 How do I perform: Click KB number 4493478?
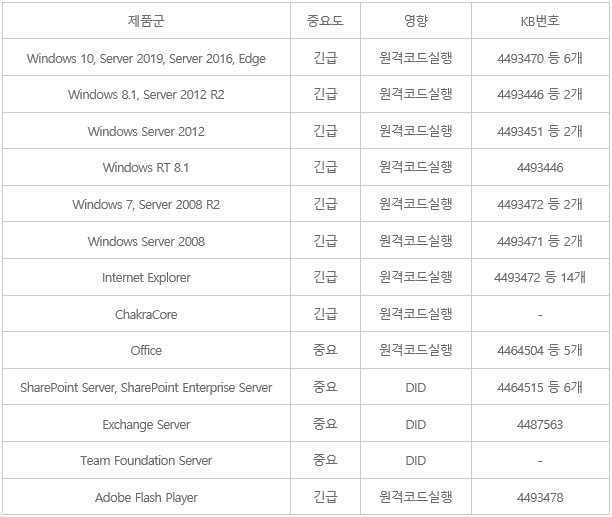point(539,497)
